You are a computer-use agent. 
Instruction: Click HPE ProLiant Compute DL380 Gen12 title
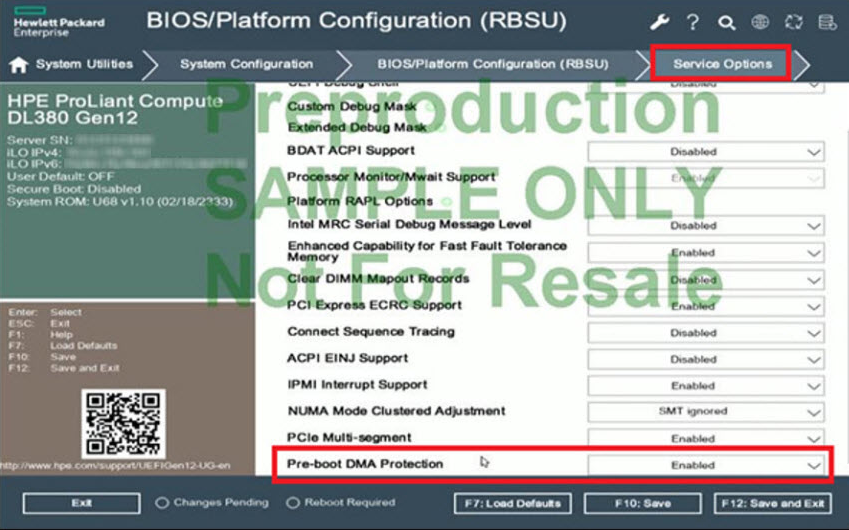pyautogui.click(x=115, y=109)
